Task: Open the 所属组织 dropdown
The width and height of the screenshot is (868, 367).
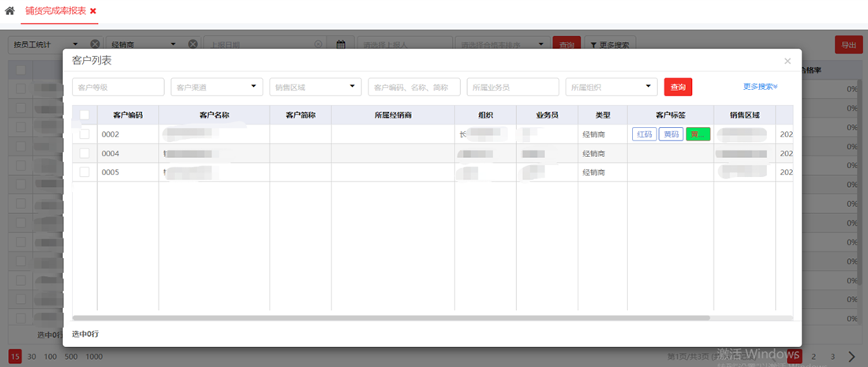Action: click(x=612, y=87)
